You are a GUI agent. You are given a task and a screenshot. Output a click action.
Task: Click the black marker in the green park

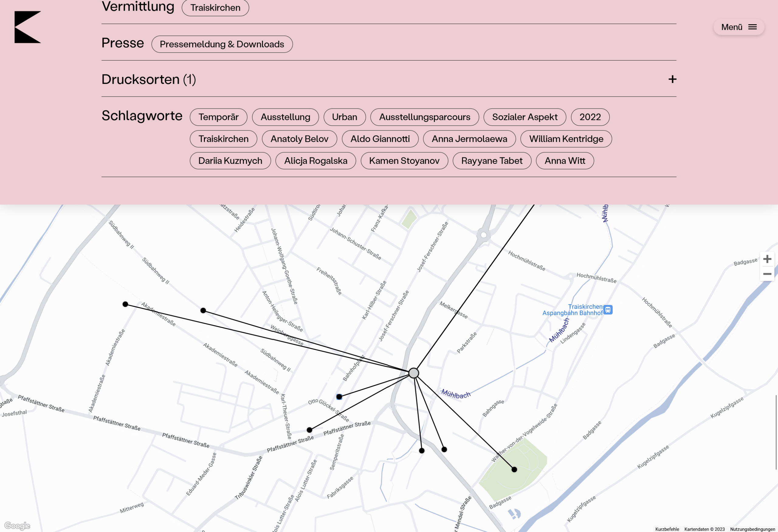pos(514,469)
